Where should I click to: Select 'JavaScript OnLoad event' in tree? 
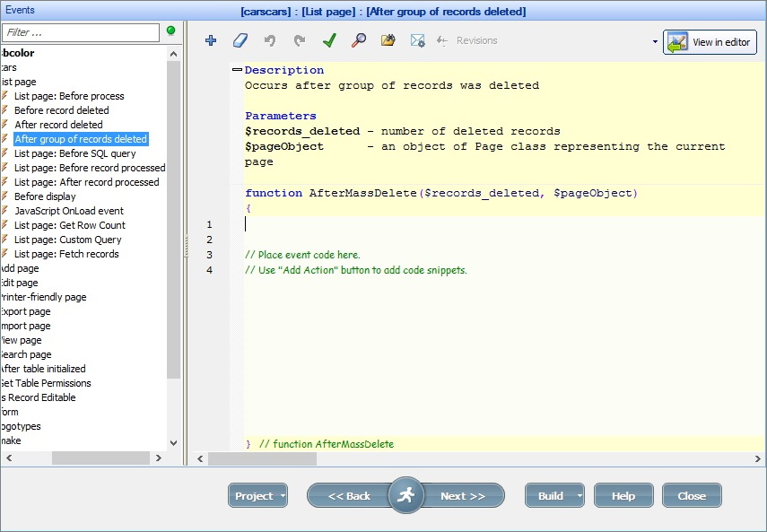point(68,211)
